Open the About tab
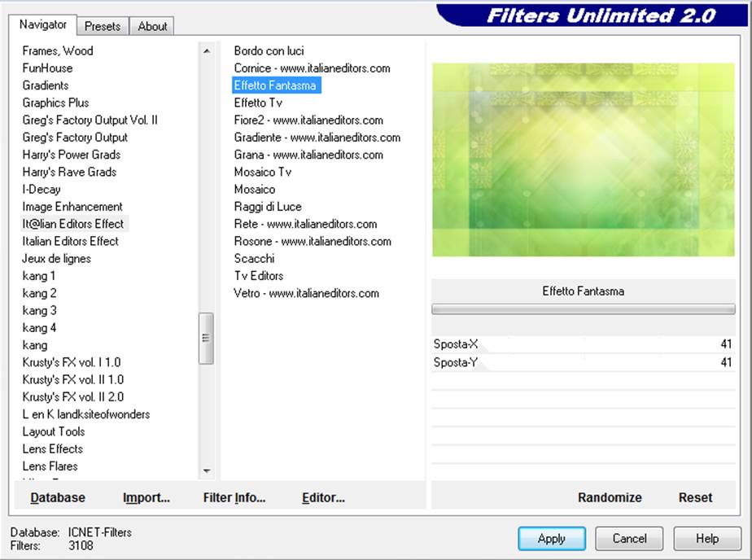The width and height of the screenshot is (752, 560). pyautogui.click(x=152, y=26)
